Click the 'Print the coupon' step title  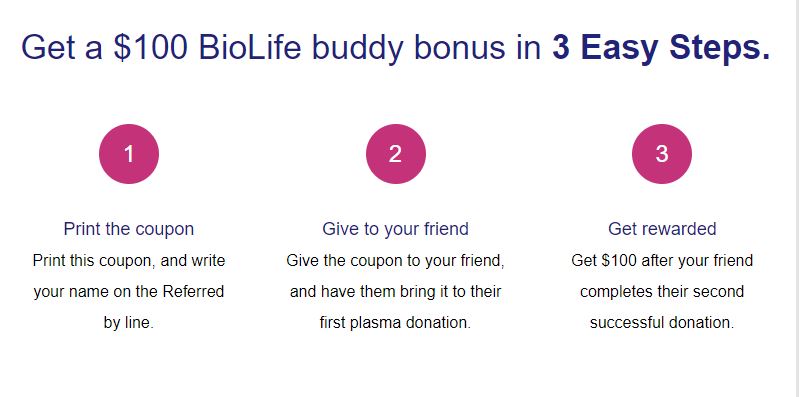(x=129, y=229)
